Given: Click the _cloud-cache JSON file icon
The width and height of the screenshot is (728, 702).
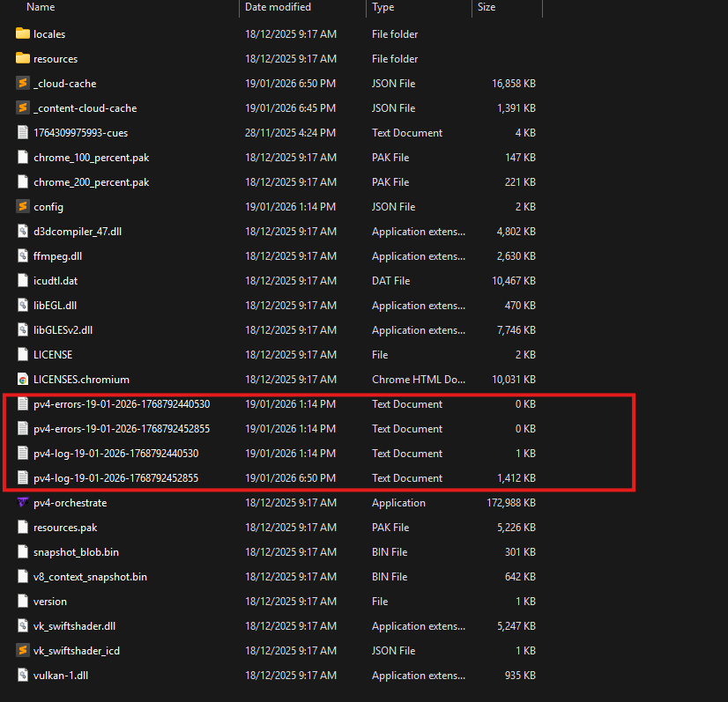Looking at the screenshot, I should click(23, 83).
